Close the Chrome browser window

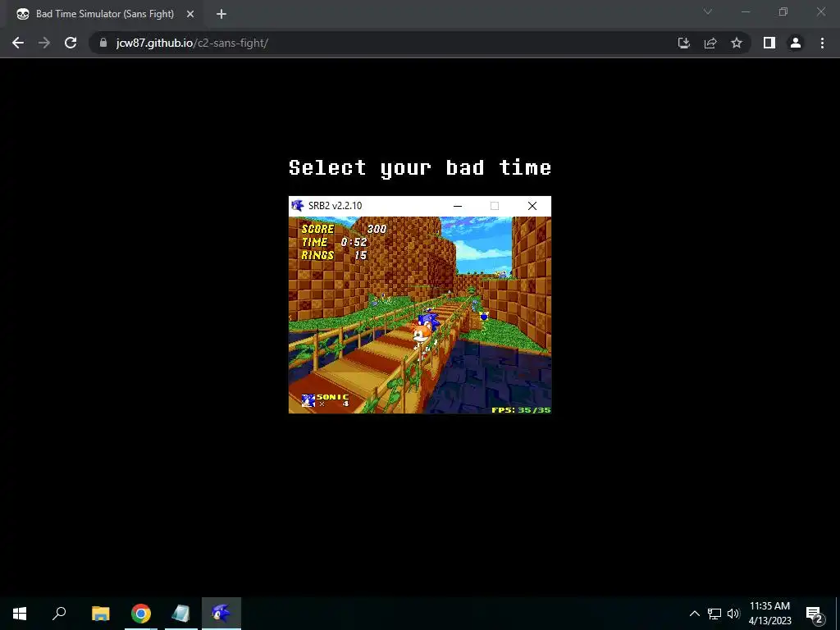[x=820, y=11]
